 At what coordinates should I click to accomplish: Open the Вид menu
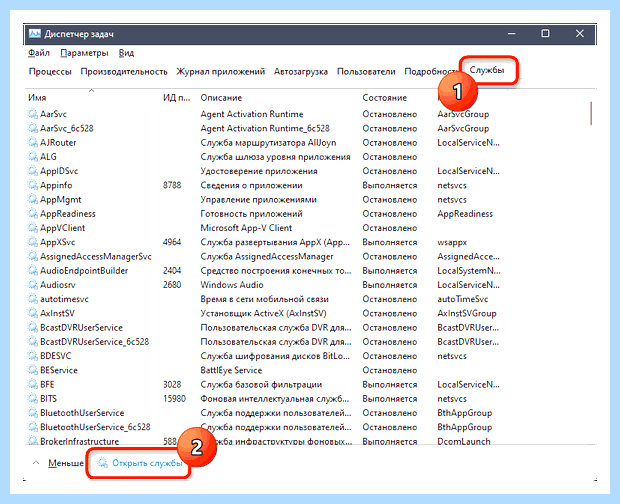pos(126,53)
